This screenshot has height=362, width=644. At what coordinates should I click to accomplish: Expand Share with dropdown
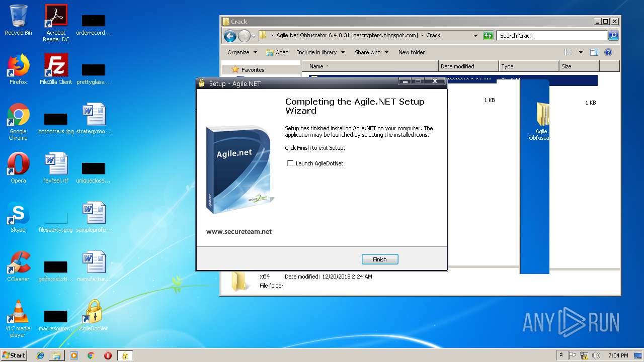(371, 52)
